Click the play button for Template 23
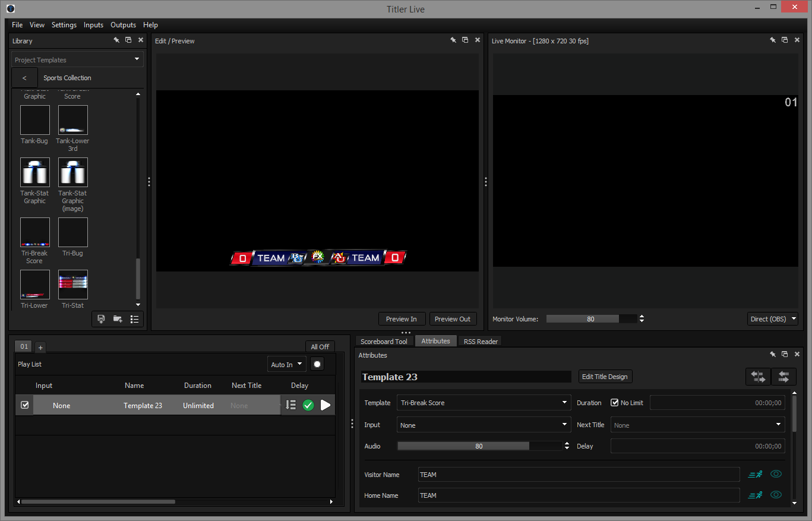Viewport: 812px width, 521px height. 325,405
